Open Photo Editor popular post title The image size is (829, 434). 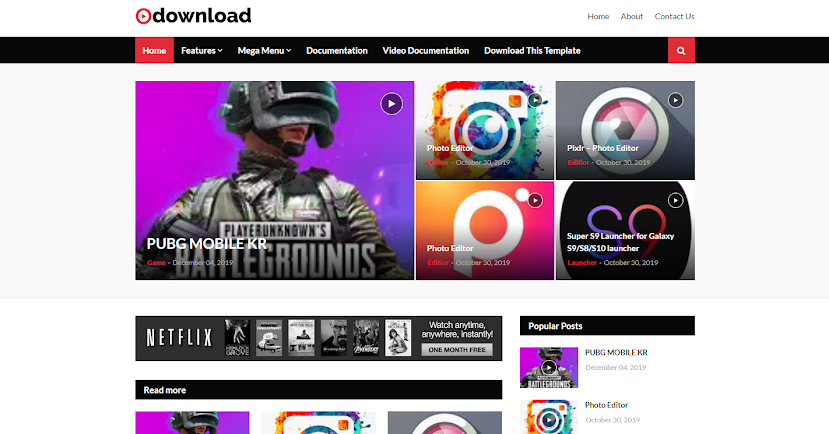tap(606, 405)
